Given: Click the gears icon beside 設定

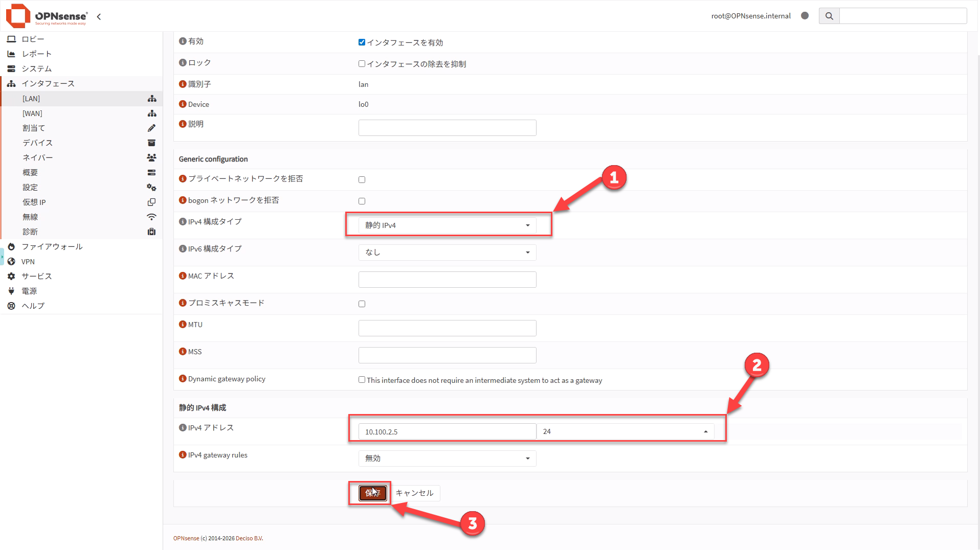Looking at the screenshot, I should (x=151, y=188).
